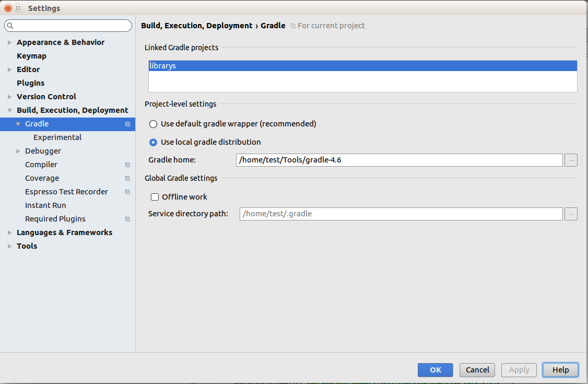Confirm settings with the OK button
This screenshot has width=588, height=384.
point(435,370)
